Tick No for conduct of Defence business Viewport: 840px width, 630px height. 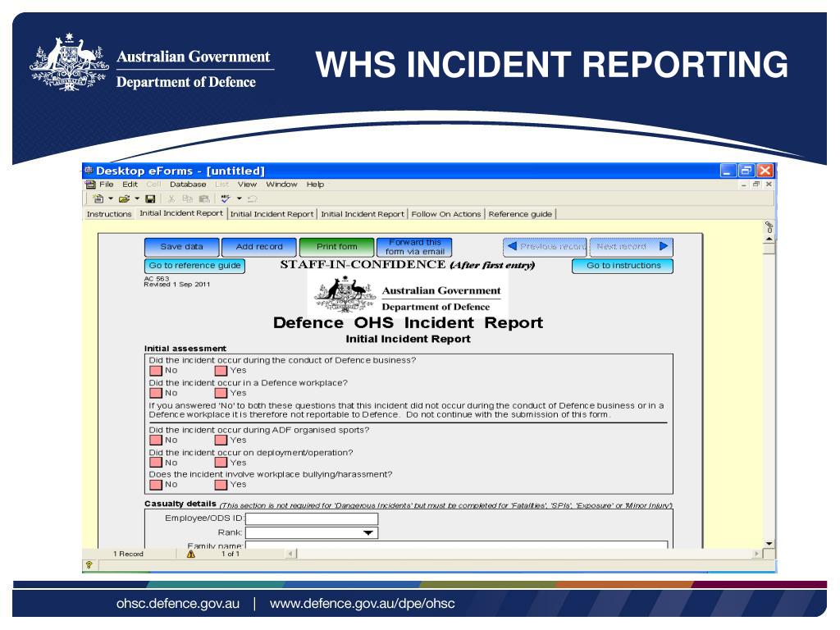coord(156,371)
